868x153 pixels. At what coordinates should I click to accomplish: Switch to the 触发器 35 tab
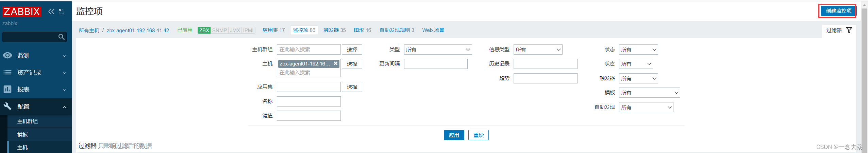[334, 30]
